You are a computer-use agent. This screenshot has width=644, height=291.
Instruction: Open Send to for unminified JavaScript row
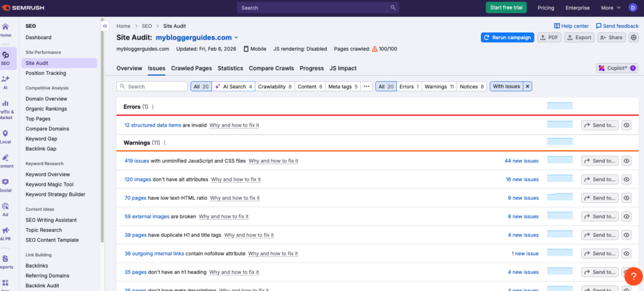[x=599, y=161]
